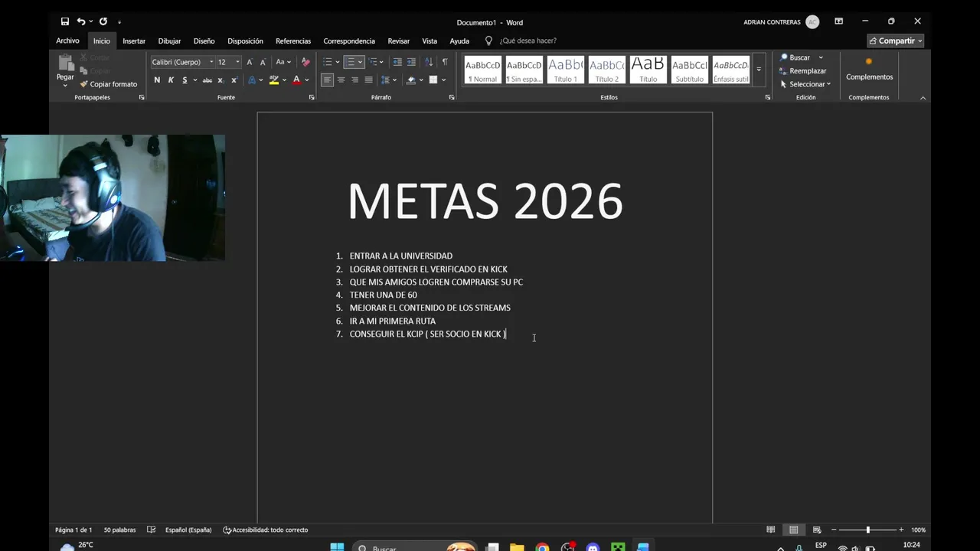Viewport: 980px width, 551px height.
Task: Click the Windows Start button
Action: click(x=337, y=547)
